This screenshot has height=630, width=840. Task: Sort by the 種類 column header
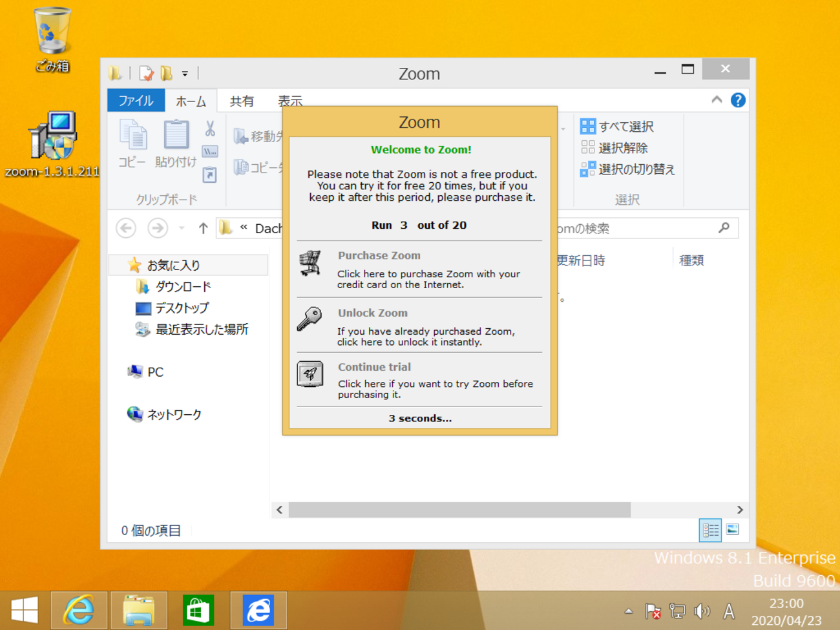(691, 260)
